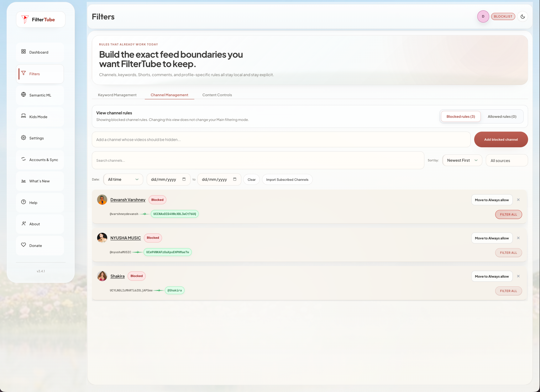This screenshot has height=392, width=540.
Task: Remove Devansh Varshney rule with X
Action: coord(518,200)
